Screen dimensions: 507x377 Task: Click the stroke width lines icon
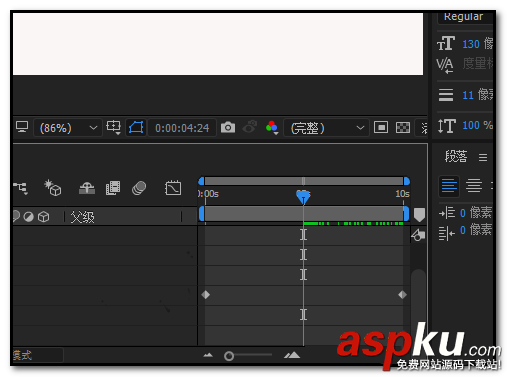tap(446, 95)
